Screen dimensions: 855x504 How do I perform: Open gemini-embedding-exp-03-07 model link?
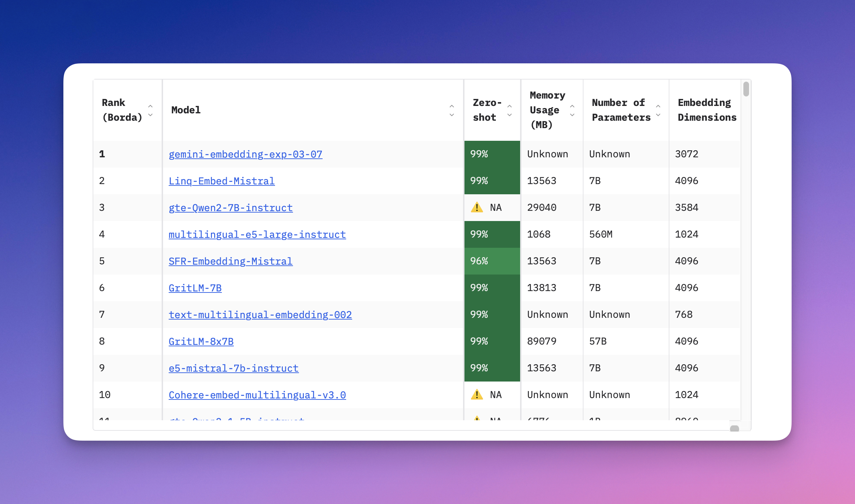[245, 154]
